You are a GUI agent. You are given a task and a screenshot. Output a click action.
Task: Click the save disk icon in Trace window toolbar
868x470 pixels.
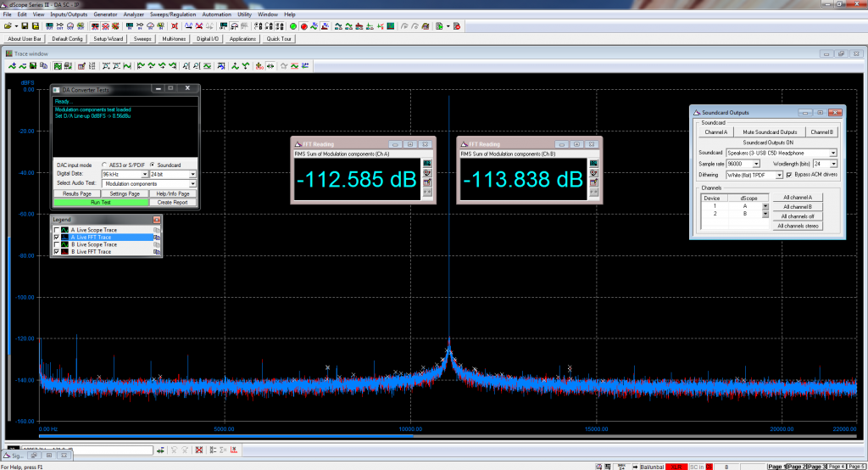coord(33,66)
